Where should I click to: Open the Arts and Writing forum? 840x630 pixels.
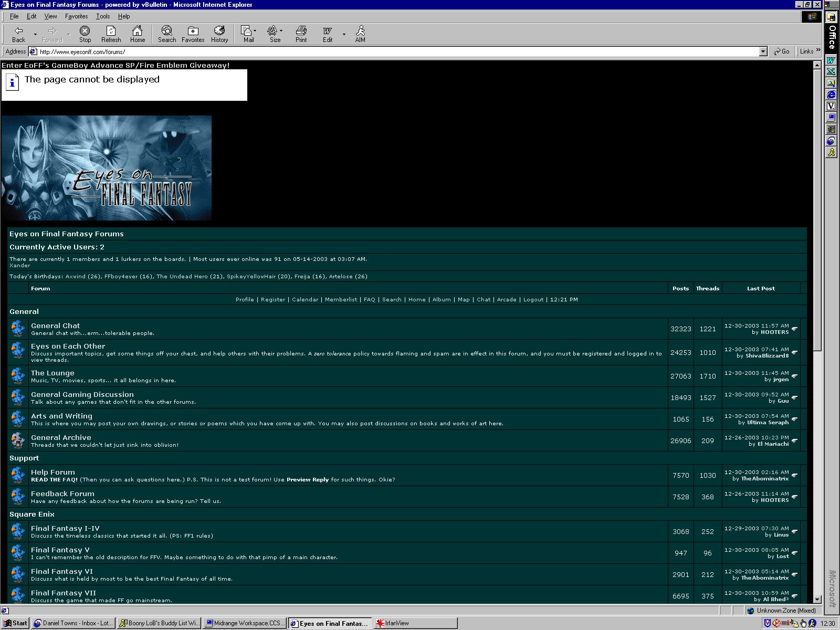(x=61, y=416)
